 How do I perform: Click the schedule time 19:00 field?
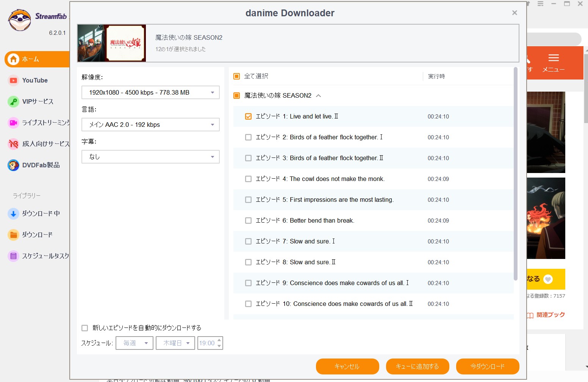207,343
